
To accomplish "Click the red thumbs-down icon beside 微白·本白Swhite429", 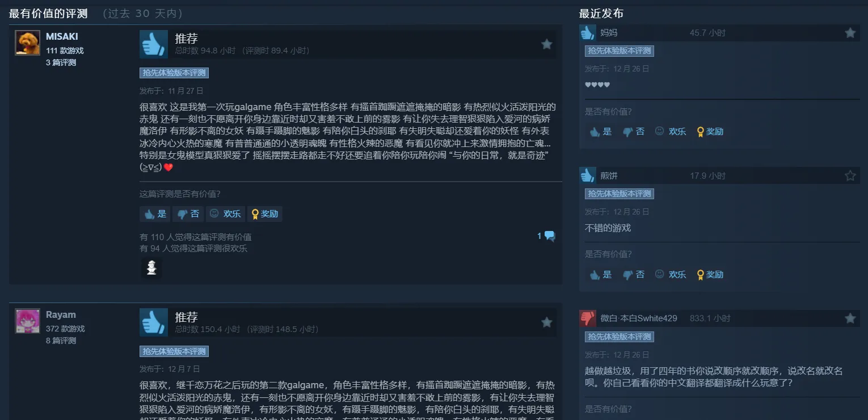I will coord(588,318).
